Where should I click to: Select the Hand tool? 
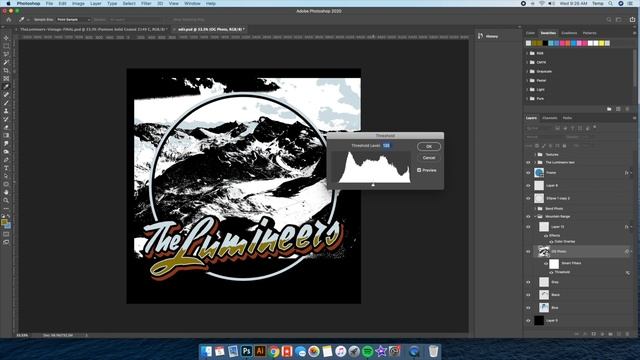pos(6,192)
